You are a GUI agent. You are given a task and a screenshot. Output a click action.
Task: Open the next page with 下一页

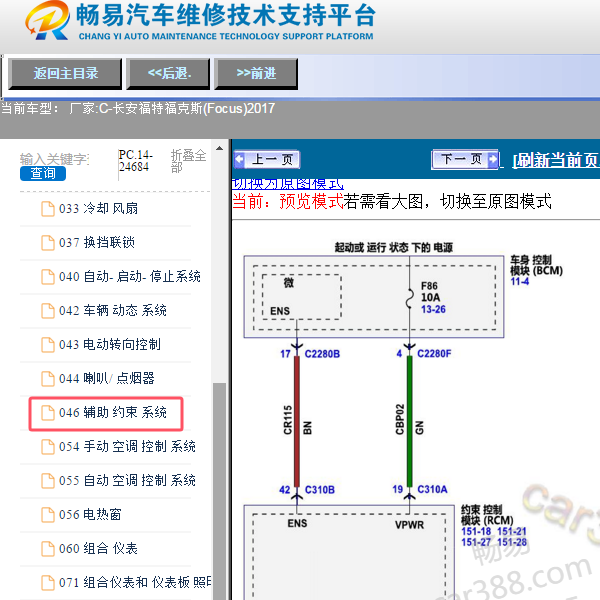465,159
